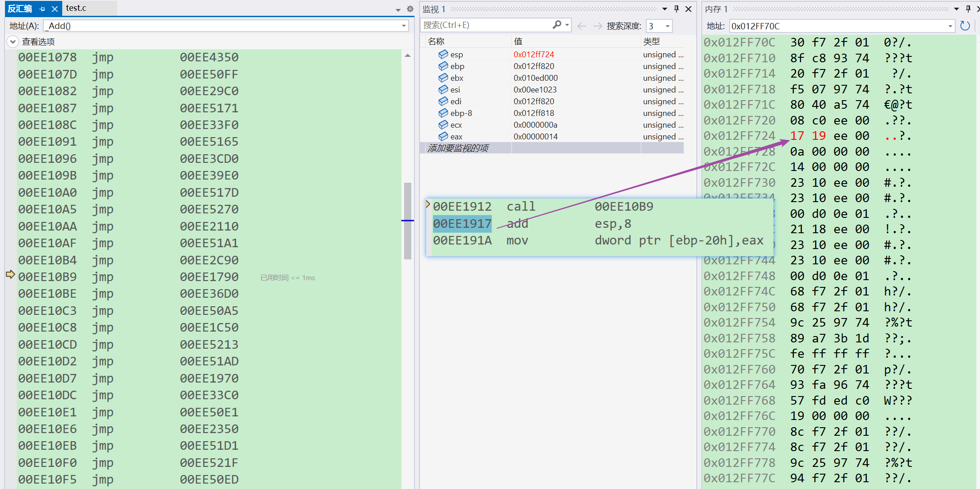Click the add item to watch row
980x489 pixels.
tap(552, 148)
